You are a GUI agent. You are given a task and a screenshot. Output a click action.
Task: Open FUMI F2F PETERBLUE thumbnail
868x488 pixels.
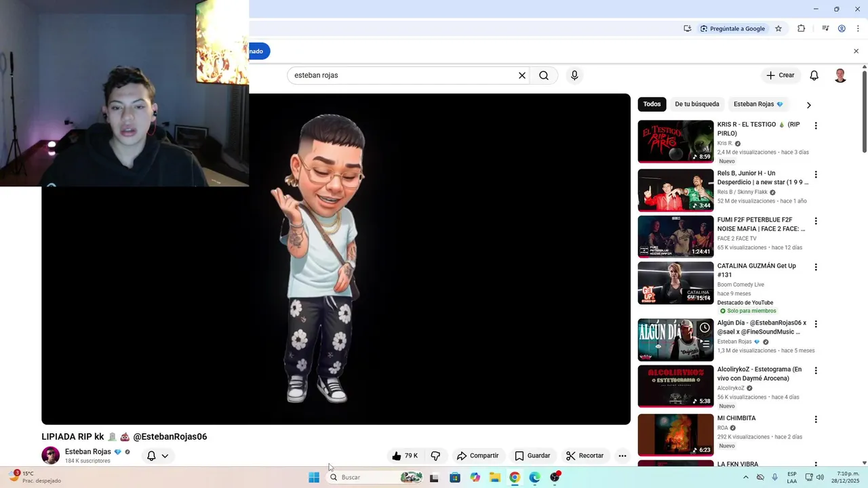click(x=675, y=237)
